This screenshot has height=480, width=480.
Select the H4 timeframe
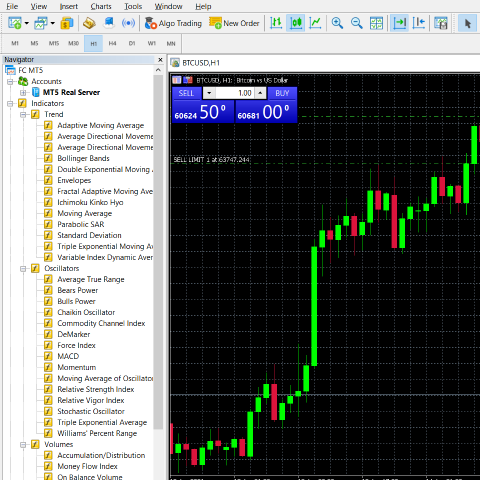coord(113,43)
